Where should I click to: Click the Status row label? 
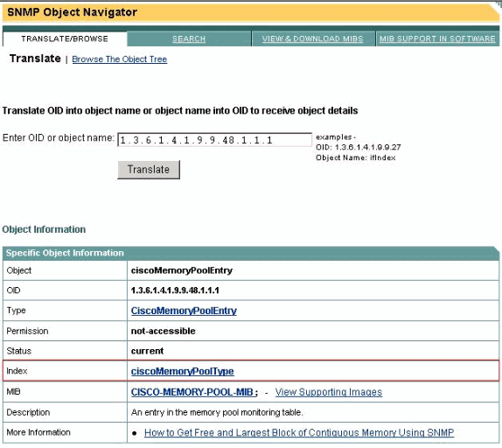19,351
